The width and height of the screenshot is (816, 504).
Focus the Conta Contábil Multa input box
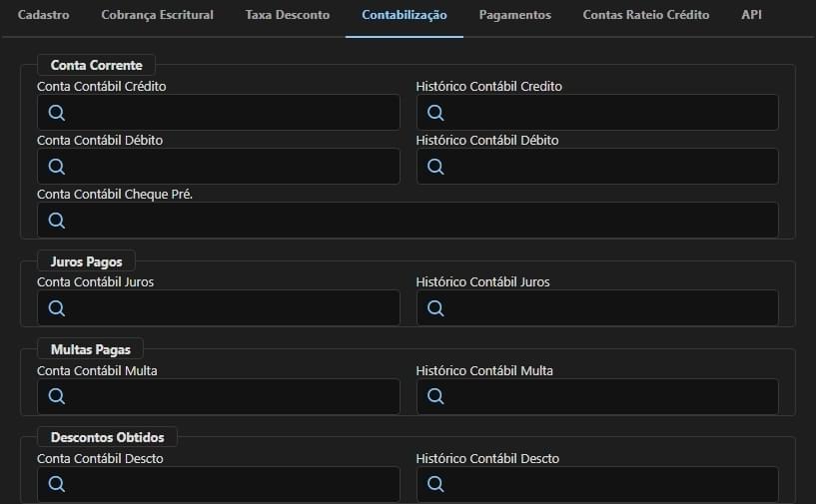pos(219,396)
